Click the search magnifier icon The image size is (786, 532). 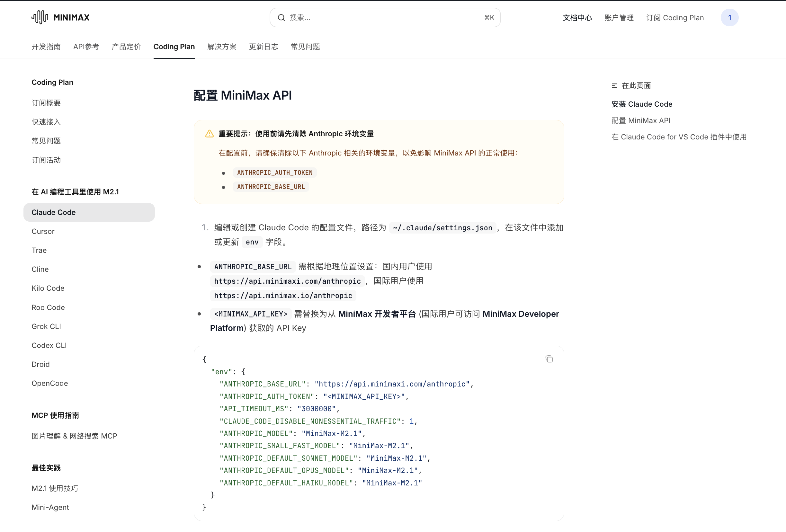coord(281,18)
